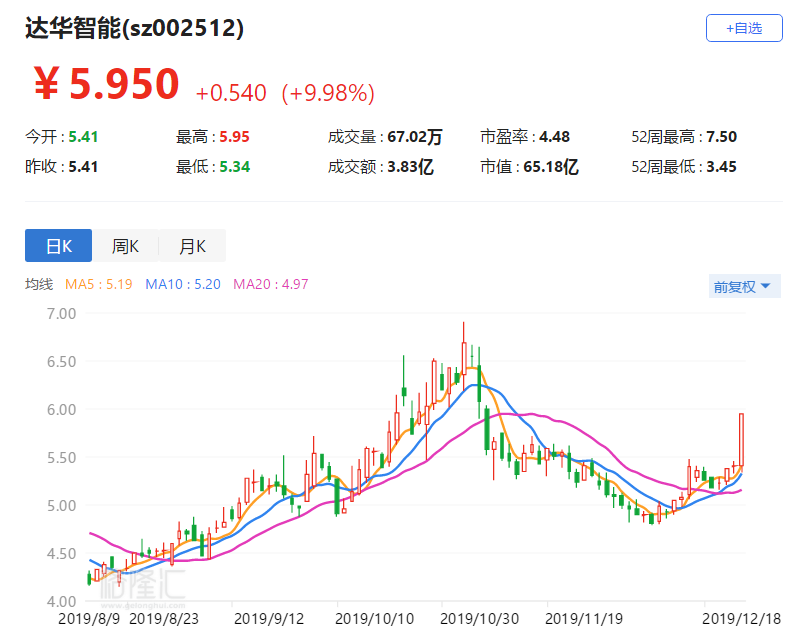
Task: Click the 昨收 previous close 5.41
Action: tap(83, 167)
